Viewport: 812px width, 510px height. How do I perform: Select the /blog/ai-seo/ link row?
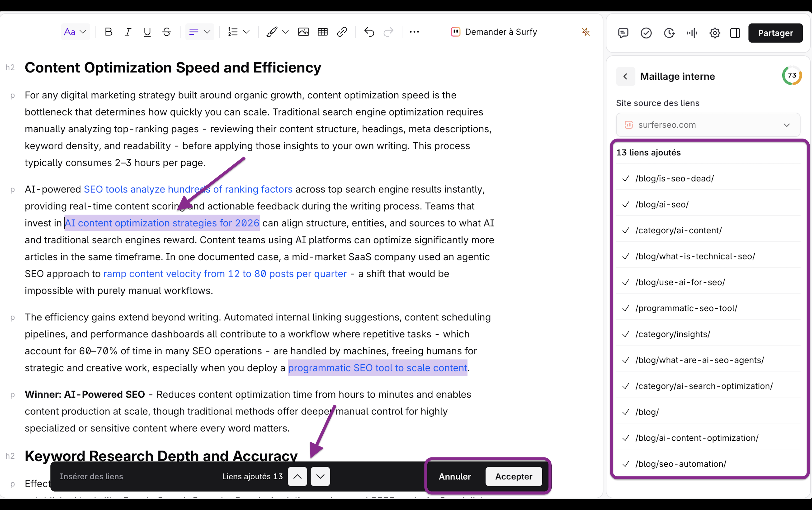click(708, 204)
